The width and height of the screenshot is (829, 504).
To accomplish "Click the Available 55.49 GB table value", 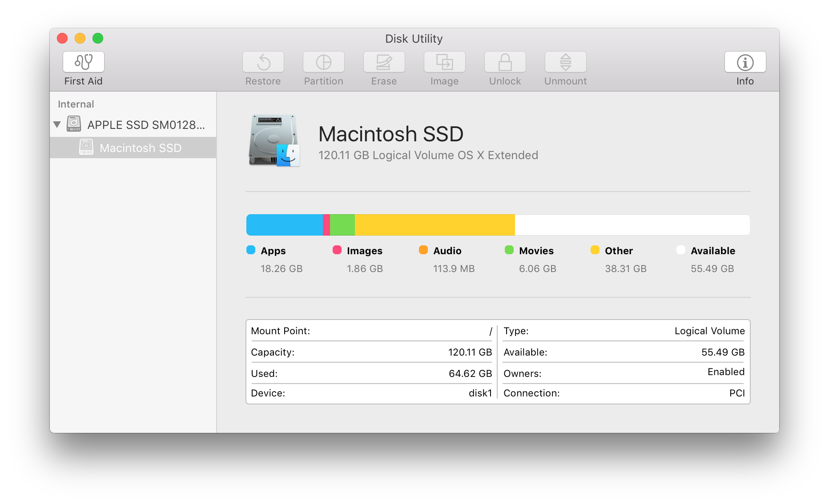I will (723, 352).
